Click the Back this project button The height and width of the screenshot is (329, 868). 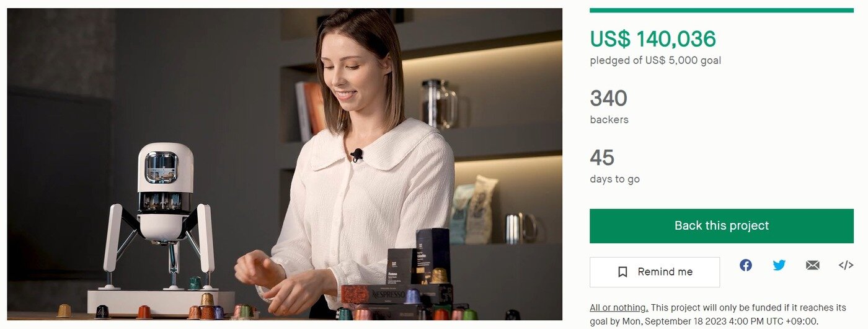[722, 226]
